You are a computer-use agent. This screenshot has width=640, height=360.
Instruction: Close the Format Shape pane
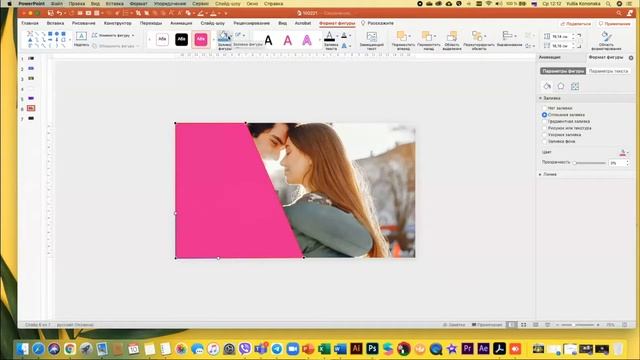[631, 58]
